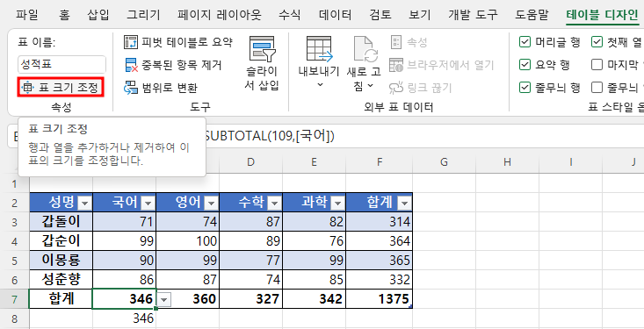
Task: Open filter dropdown for 영어 column
Action: click(x=211, y=203)
